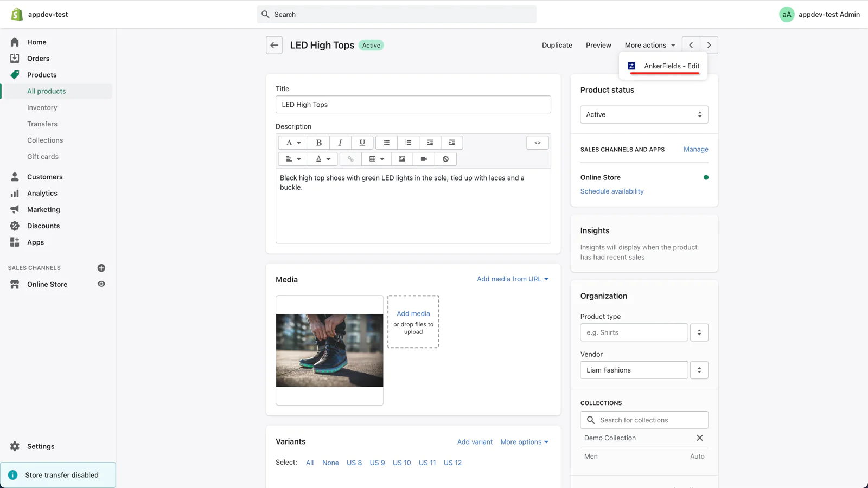868x488 pixels.
Task: Click the outdent icon in editor
Action: coord(430,143)
